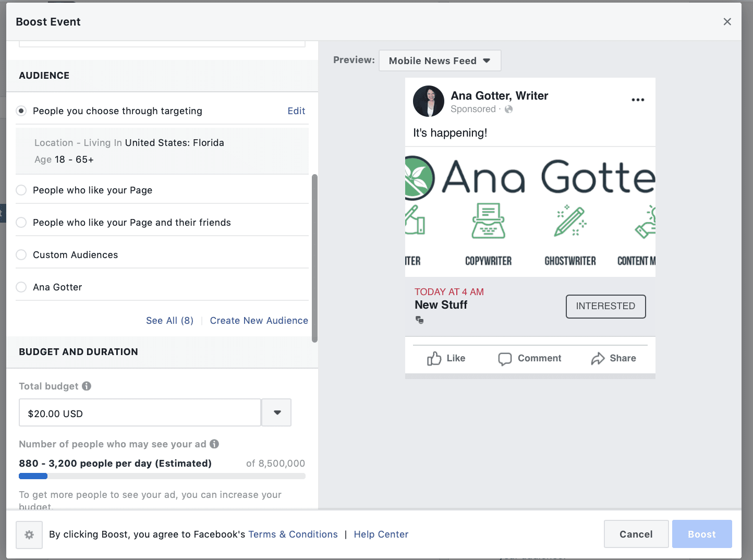
Task: Click the 880 - 3,200 people per day estimate
Action: pos(115,464)
